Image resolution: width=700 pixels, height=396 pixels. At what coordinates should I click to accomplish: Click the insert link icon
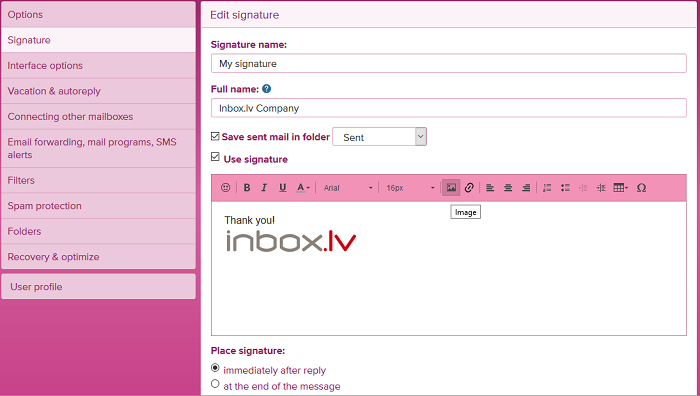[x=469, y=188]
